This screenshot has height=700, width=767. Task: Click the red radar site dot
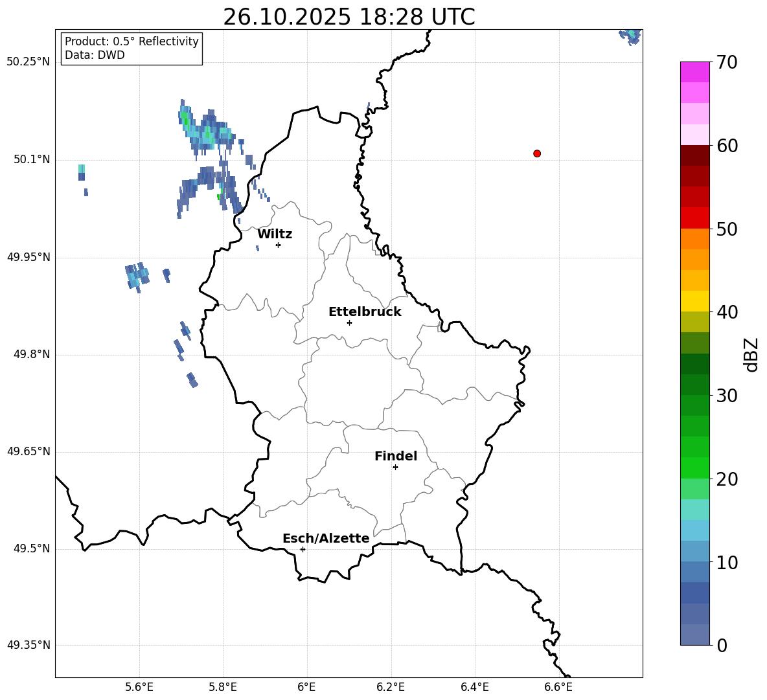click(x=536, y=153)
